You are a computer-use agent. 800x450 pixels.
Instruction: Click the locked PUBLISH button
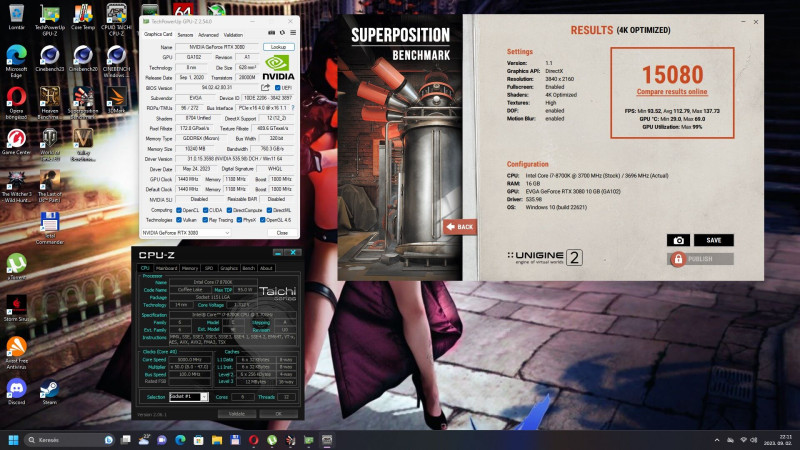click(701, 259)
